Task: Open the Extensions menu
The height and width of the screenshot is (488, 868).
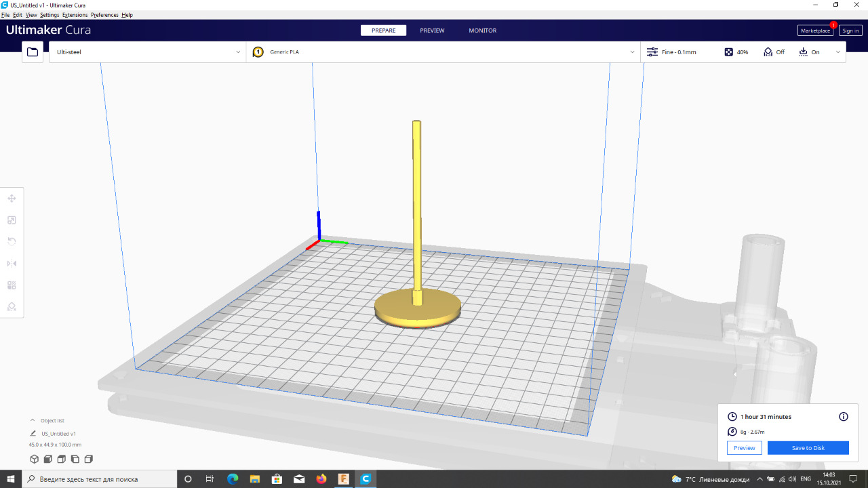Action: [75, 15]
